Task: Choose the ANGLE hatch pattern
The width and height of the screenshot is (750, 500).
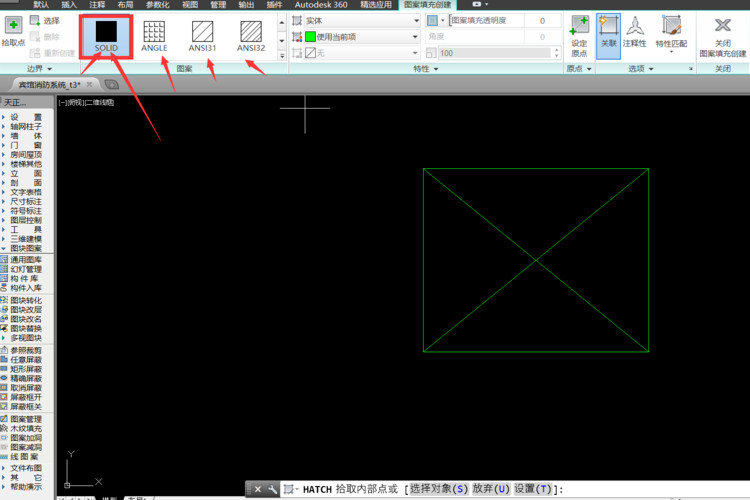Action: [x=154, y=36]
